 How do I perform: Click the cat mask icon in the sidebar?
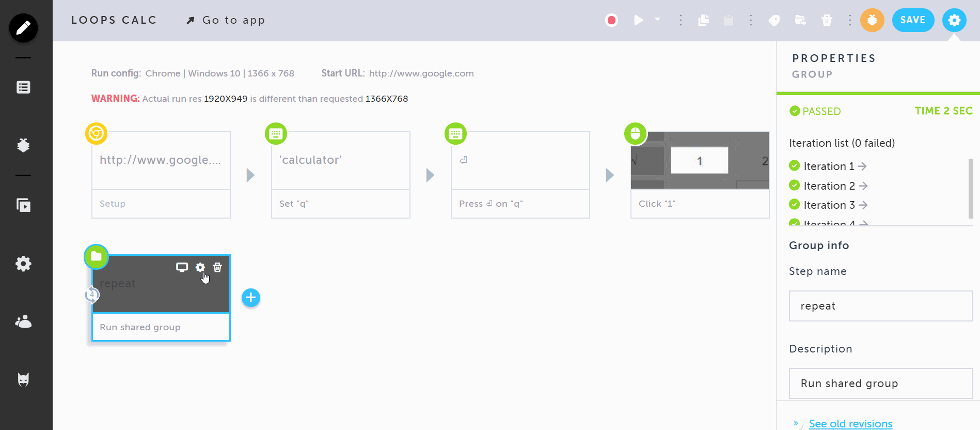coord(23,380)
